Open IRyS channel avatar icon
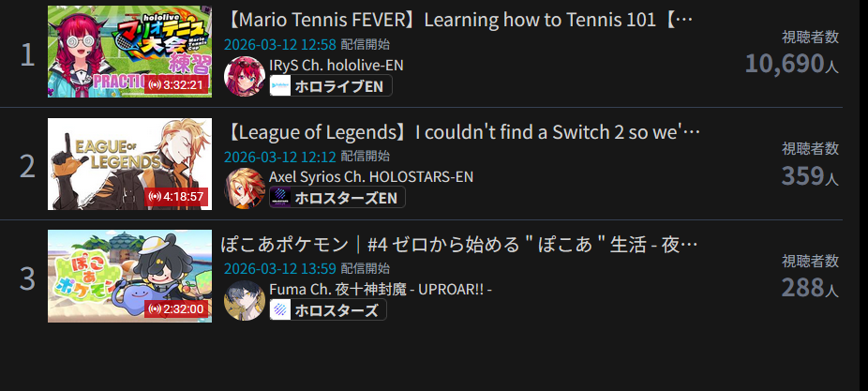868x391 pixels. (244, 76)
